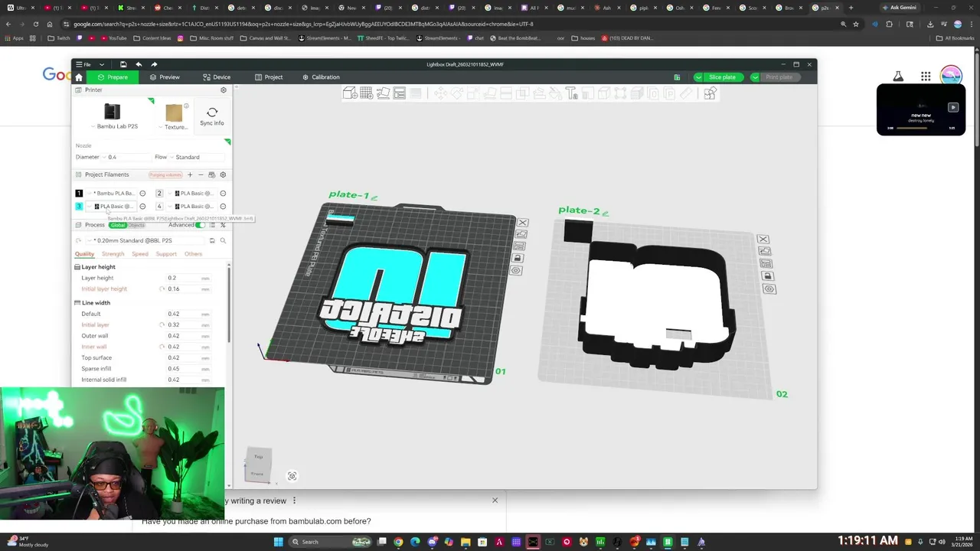Arrange all objects toolbar icon

(x=400, y=93)
